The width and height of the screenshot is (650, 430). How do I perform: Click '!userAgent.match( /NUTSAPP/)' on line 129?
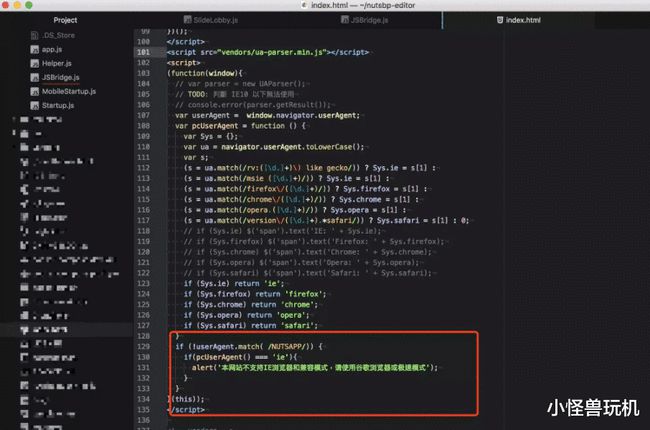click(250, 347)
